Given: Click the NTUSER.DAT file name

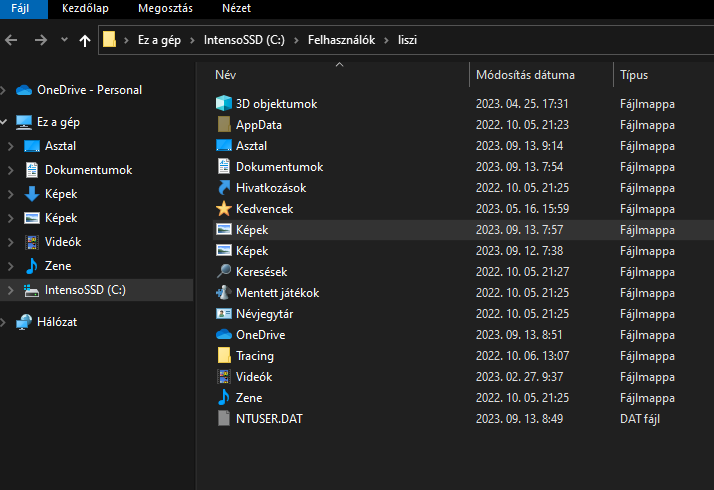Looking at the screenshot, I should (269, 419).
